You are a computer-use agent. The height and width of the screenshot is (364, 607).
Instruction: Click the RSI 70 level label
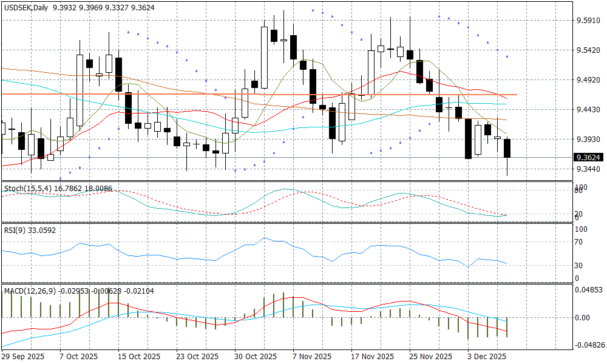pyautogui.click(x=578, y=242)
